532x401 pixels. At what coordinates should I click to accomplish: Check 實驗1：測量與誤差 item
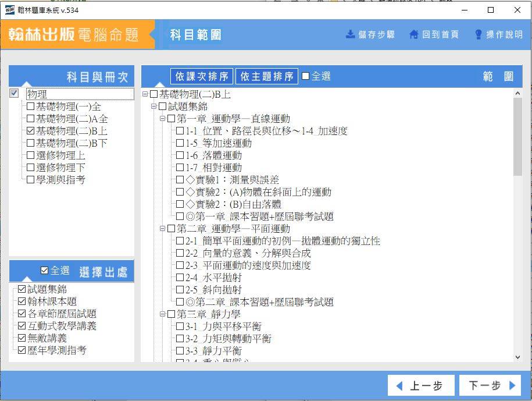coord(180,180)
